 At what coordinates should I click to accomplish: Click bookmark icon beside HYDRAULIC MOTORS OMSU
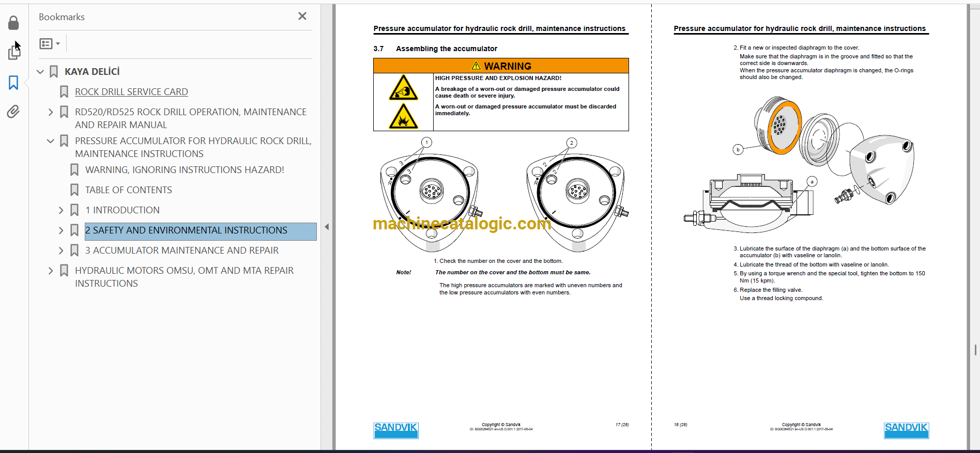click(x=64, y=271)
